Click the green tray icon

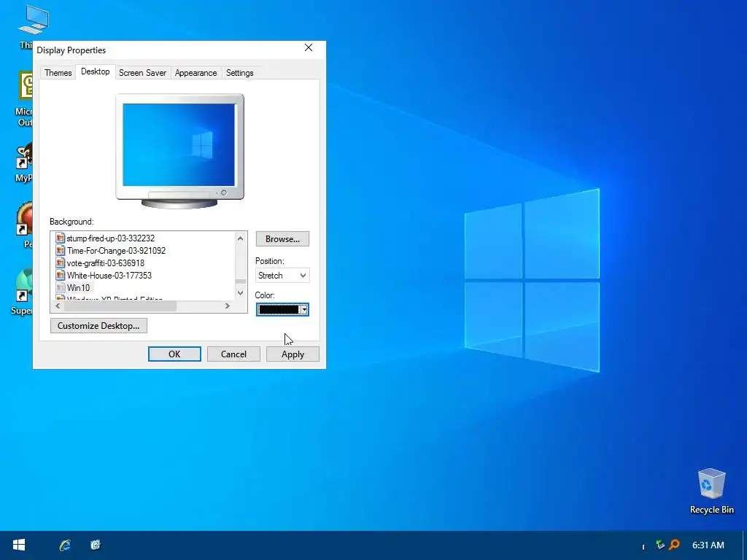[x=659, y=544]
